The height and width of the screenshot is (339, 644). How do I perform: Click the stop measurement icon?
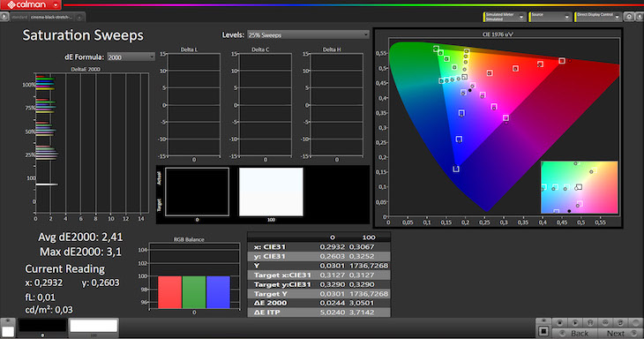560,322
